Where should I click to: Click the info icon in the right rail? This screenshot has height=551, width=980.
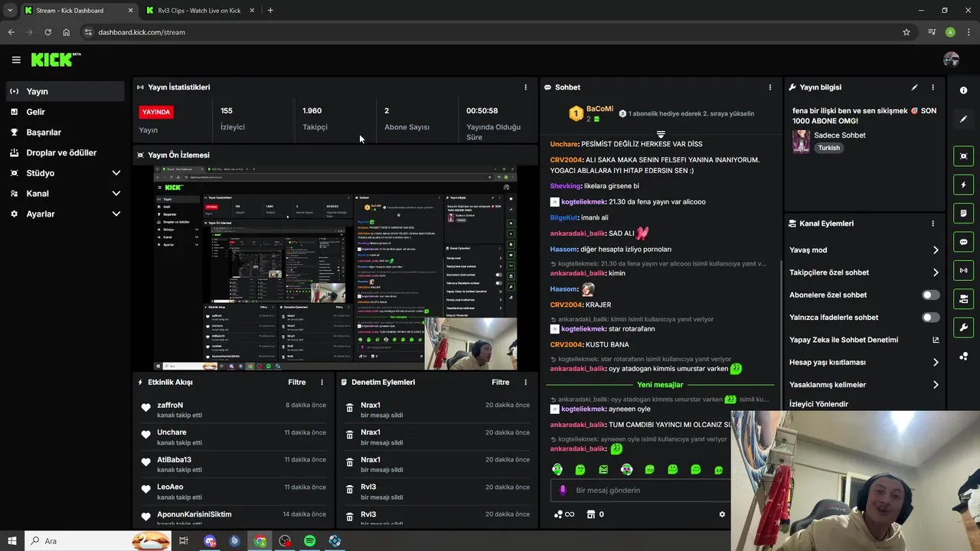[963, 90]
